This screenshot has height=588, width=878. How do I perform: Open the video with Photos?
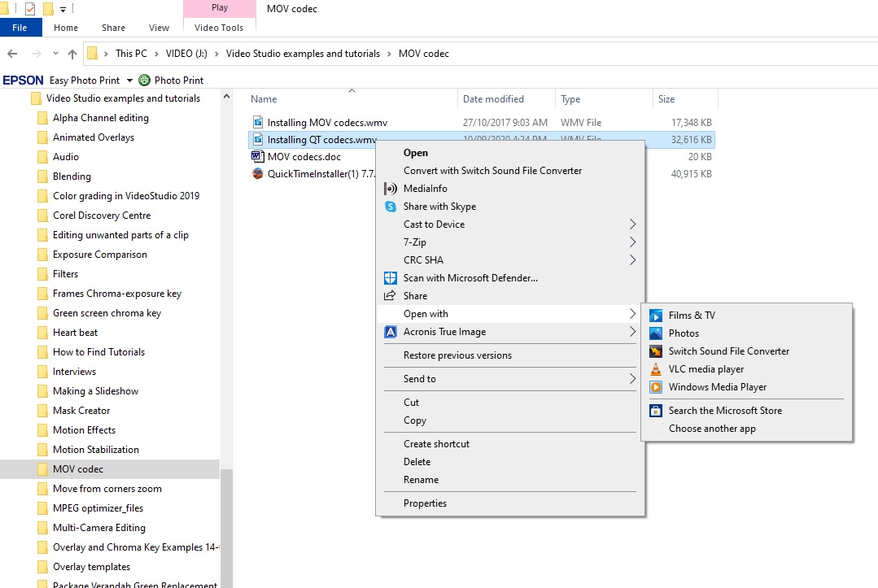point(684,333)
